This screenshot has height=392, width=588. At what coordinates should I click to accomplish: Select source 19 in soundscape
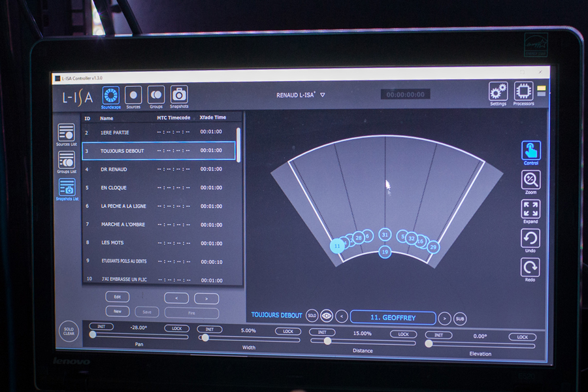click(x=385, y=252)
